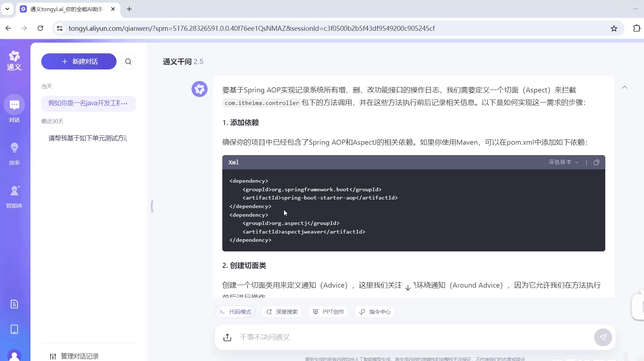Collapse the sidebar with the edge handle

point(152,206)
